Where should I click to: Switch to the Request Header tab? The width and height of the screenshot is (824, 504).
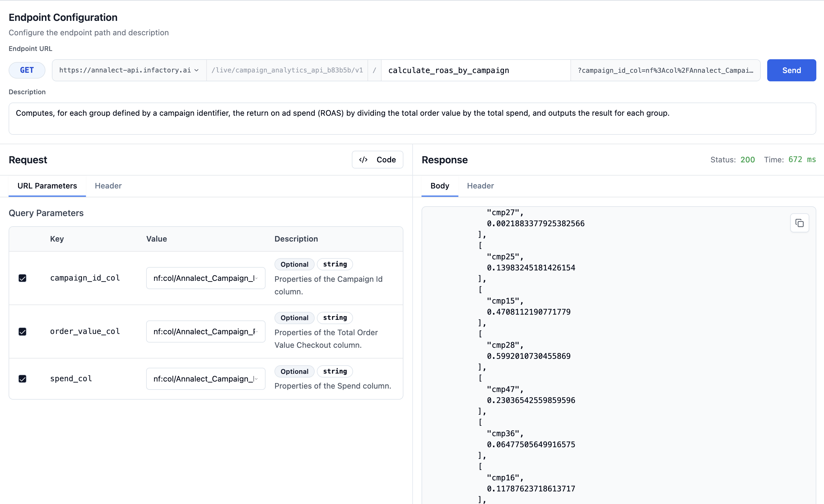click(108, 186)
